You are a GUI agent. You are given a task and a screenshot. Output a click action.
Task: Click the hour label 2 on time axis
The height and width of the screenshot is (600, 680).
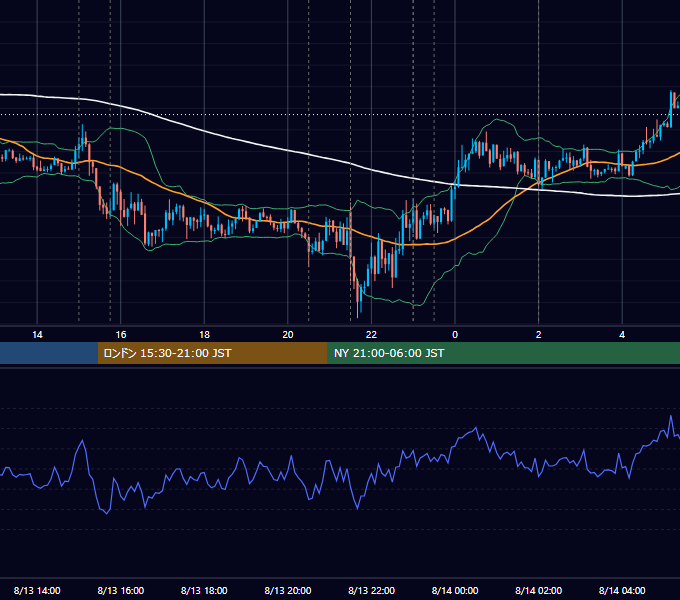(539, 335)
